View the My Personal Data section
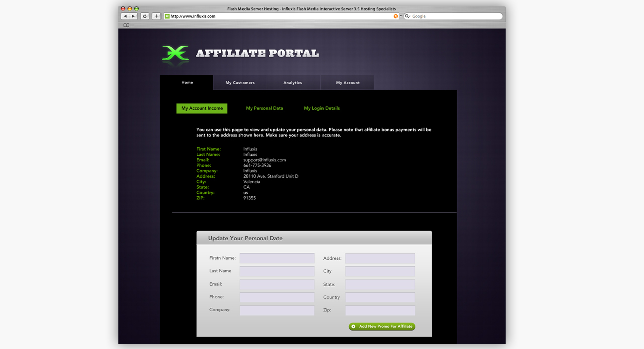Image resolution: width=644 pixels, height=349 pixels. (265, 108)
